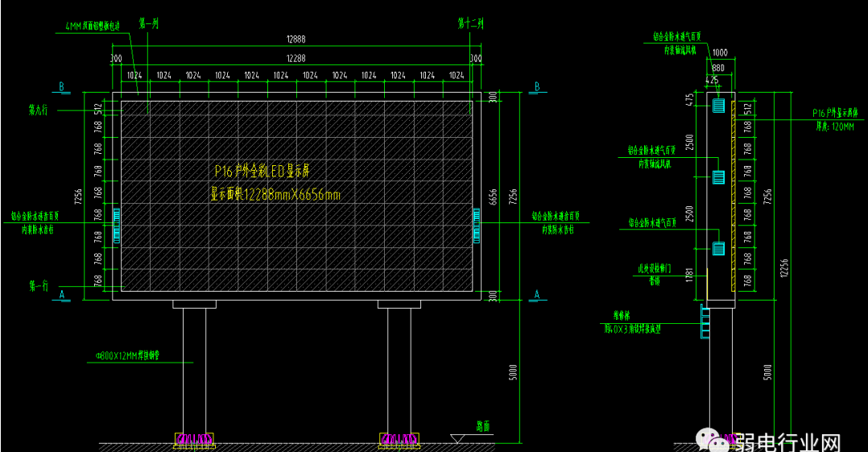The height and width of the screenshot is (452, 868).
Task: Pick the magenta base plate under the right column
Action: point(399,439)
